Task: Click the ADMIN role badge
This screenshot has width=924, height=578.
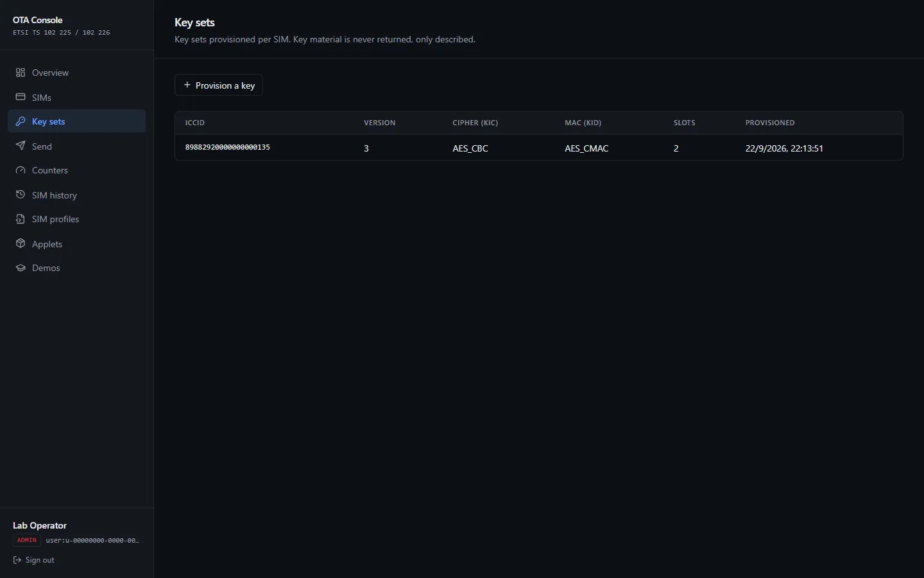Action: [27, 540]
